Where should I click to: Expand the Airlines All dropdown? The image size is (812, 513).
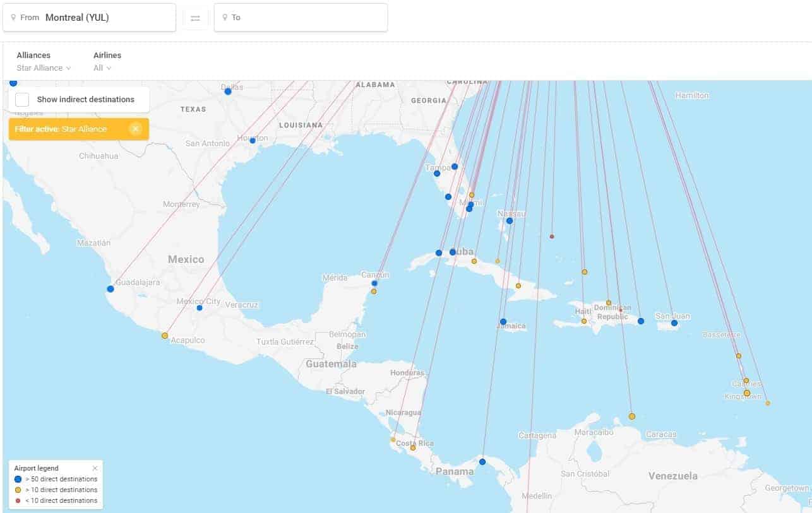102,68
